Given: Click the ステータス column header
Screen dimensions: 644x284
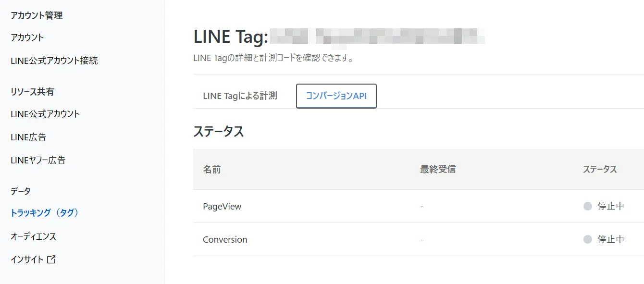Looking at the screenshot, I should 599,169.
